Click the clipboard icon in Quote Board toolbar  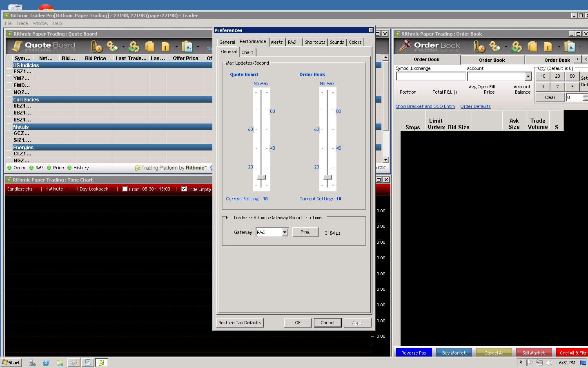coord(187,47)
